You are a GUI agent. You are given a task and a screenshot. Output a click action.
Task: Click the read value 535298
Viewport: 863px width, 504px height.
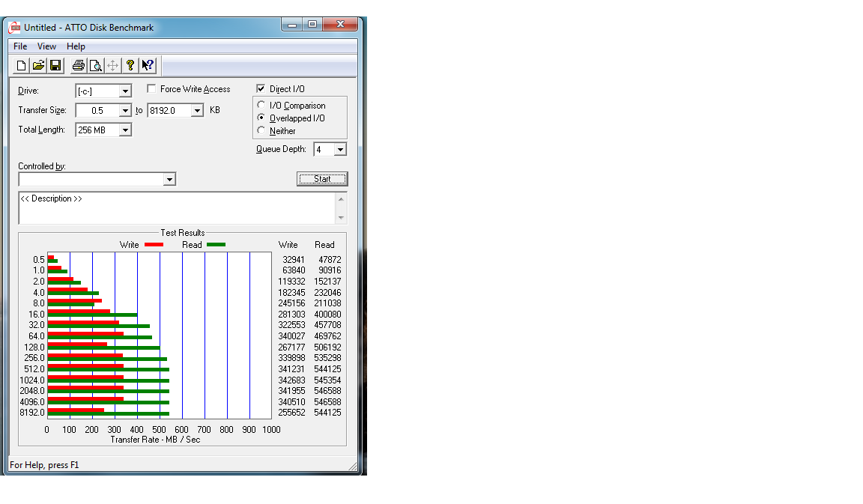(x=327, y=358)
